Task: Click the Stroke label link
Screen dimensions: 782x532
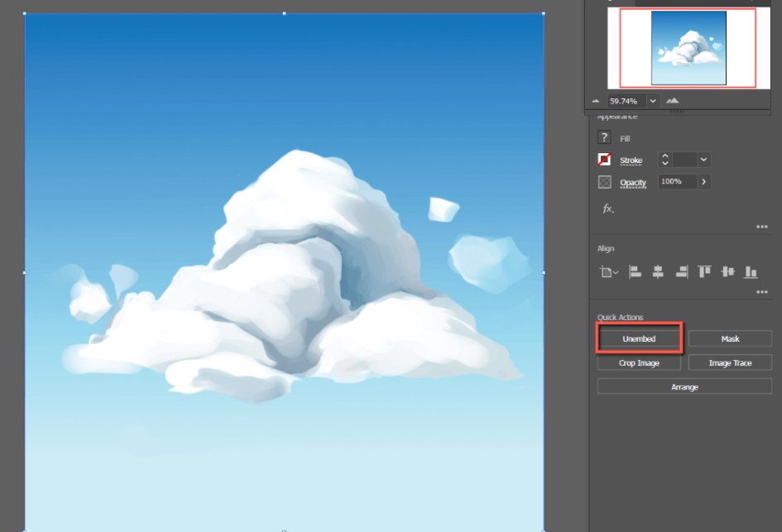Action: click(x=631, y=161)
